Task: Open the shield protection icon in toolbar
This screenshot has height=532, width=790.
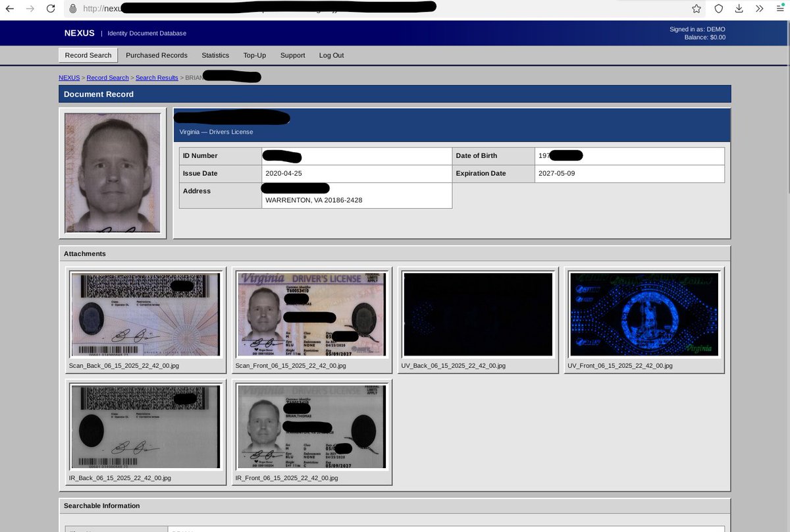Action: 719,9
